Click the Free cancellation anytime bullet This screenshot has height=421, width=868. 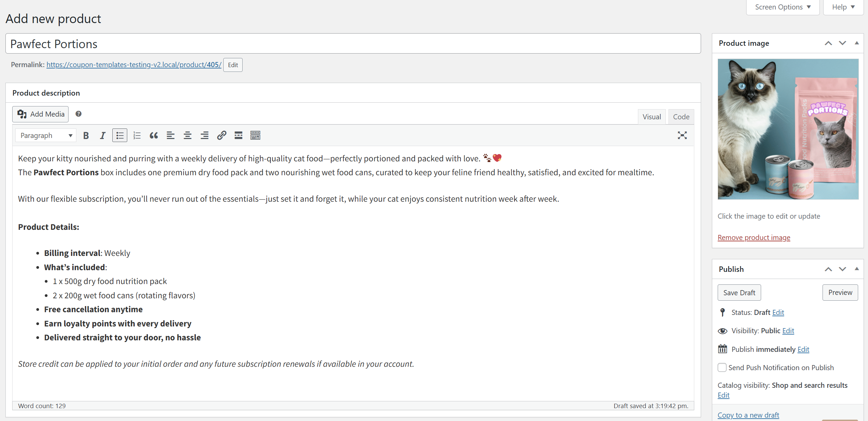pos(93,309)
